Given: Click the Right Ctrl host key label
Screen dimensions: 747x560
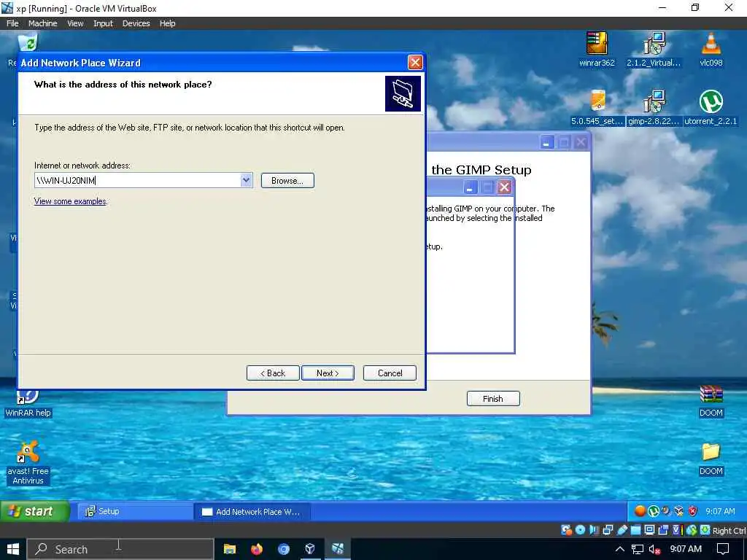Looking at the screenshot, I should pyautogui.click(x=729, y=531).
